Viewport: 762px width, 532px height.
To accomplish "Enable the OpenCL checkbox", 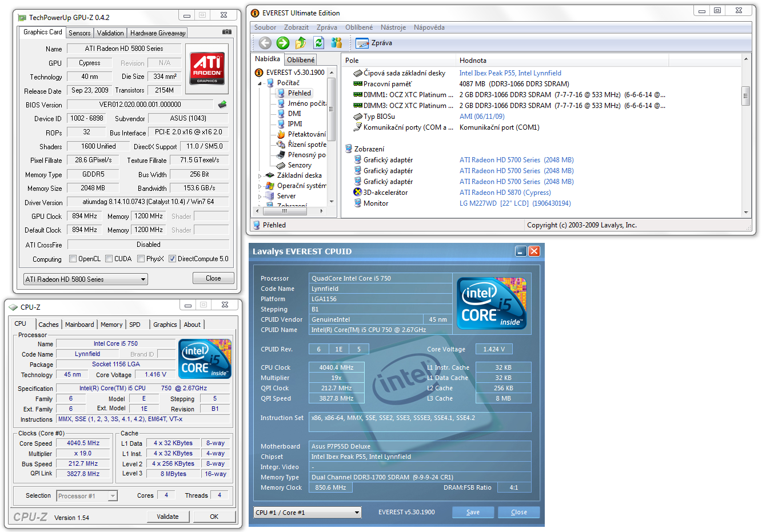I will (73, 259).
